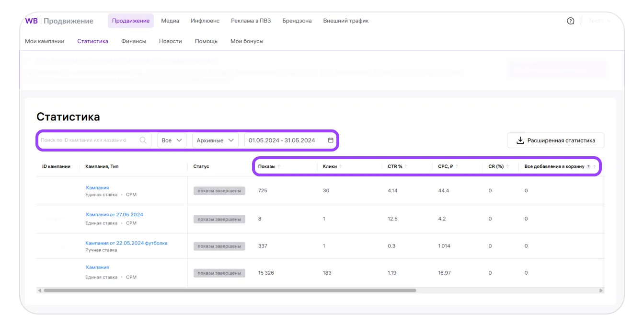Sort by Показы column arrow
Screen dimensions: 644x326
coord(279,166)
